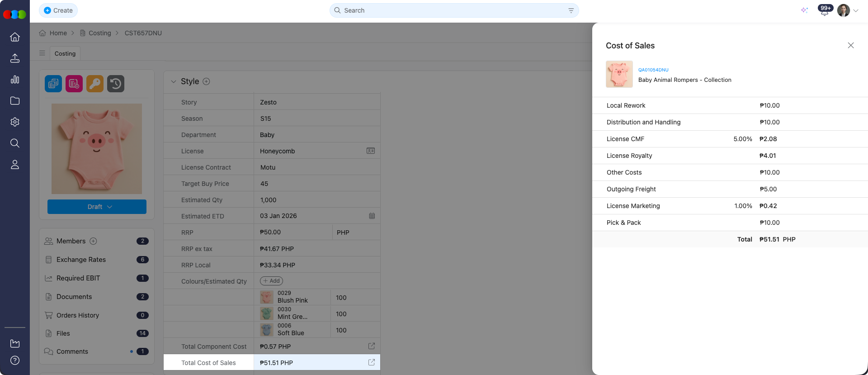Click the orange key icon
Image resolution: width=868 pixels, height=375 pixels.
coord(95,84)
